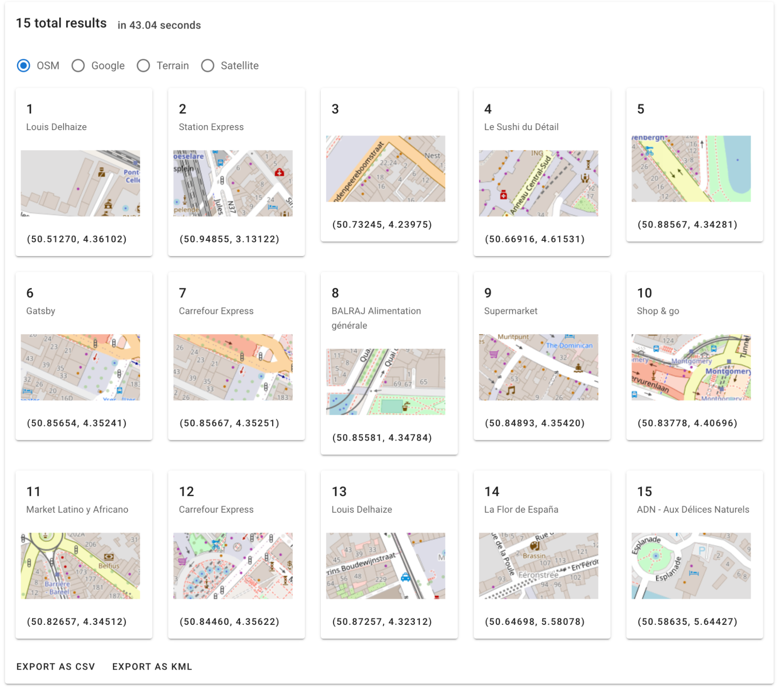Click the 'in 43.04 seconds' text
This screenshot has width=784, height=688.
[159, 25]
